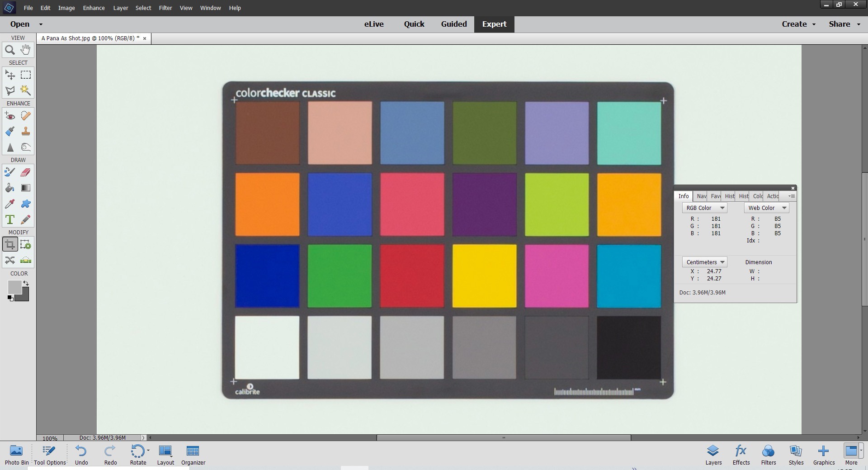Activate the Crop tool
The image size is (868, 470).
[x=9, y=245]
